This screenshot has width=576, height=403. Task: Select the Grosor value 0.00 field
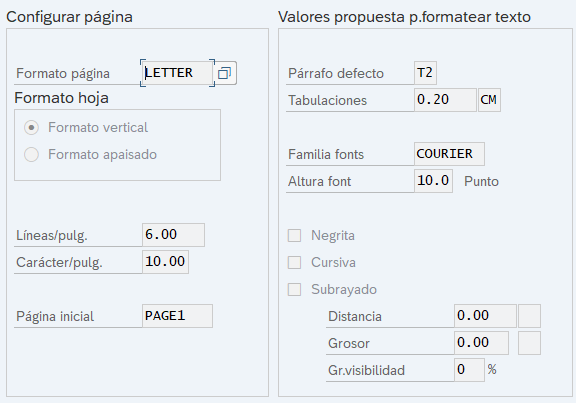pyautogui.click(x=481, y=343)
